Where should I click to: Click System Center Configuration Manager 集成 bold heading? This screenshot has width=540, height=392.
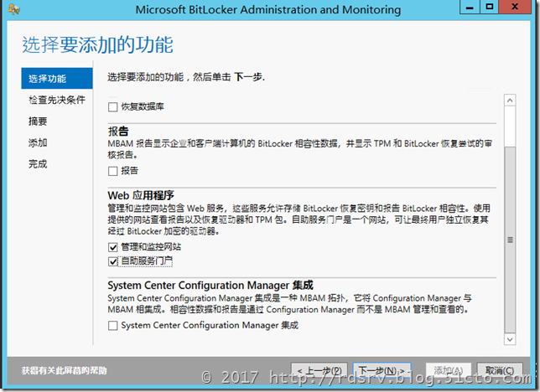[x=210, y=286]
